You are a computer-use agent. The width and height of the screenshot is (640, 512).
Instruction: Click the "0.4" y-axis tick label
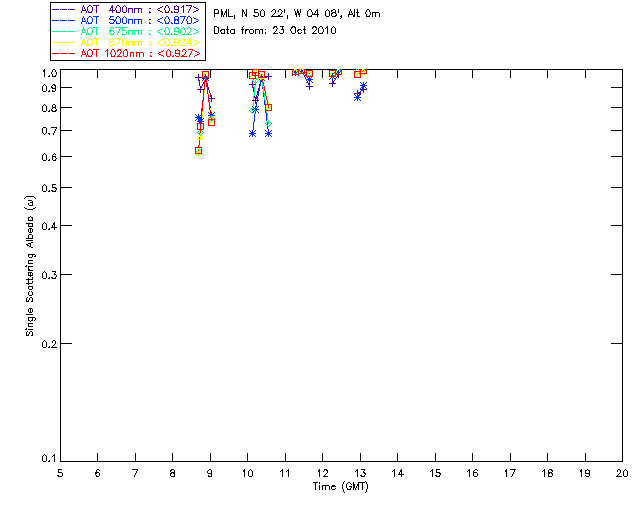(49, 226)
